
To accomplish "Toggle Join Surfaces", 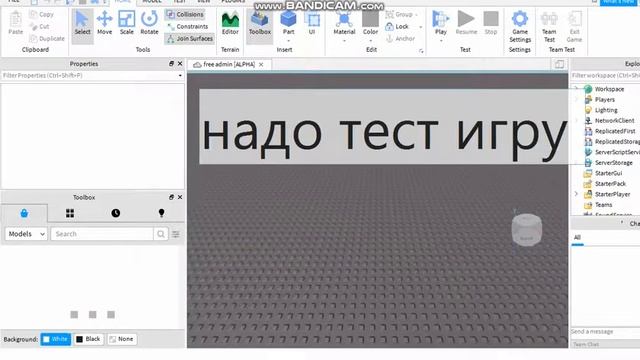I will (190, 39).
